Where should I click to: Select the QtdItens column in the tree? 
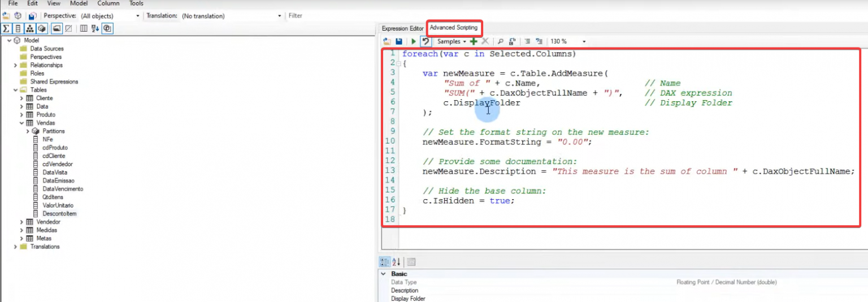click(x=53, y=197)
